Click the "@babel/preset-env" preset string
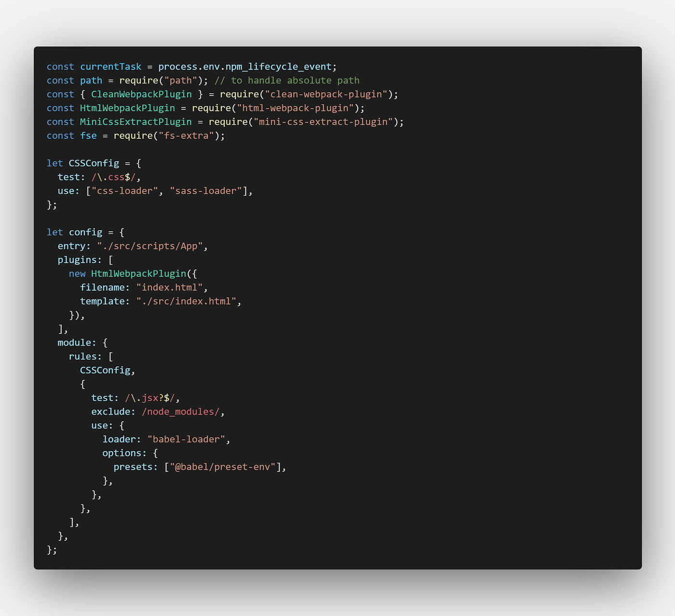Screen dimensions: 675x616 (223, 467)
